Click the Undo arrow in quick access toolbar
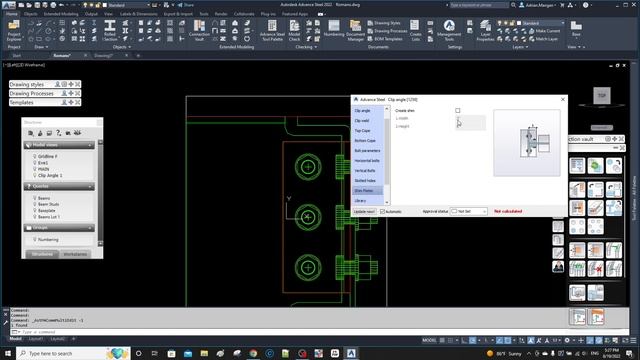Screen dimensions: 640x360 [61, 5]
